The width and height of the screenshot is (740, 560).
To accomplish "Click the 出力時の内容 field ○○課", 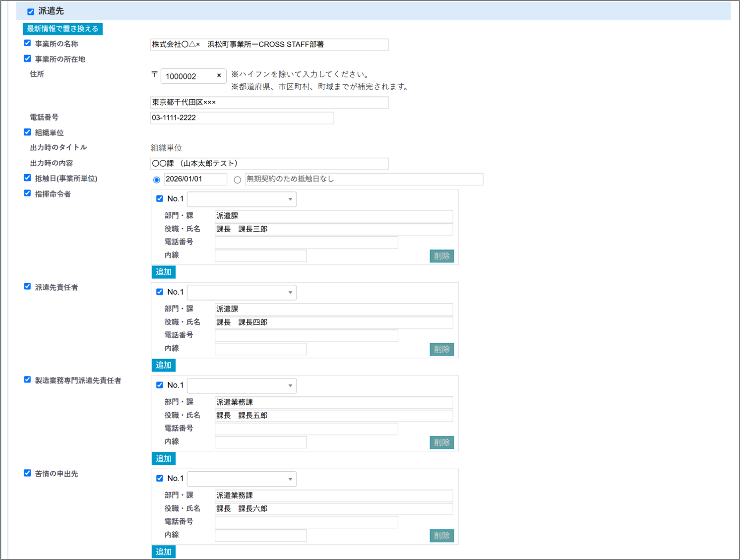I will 269,163.
